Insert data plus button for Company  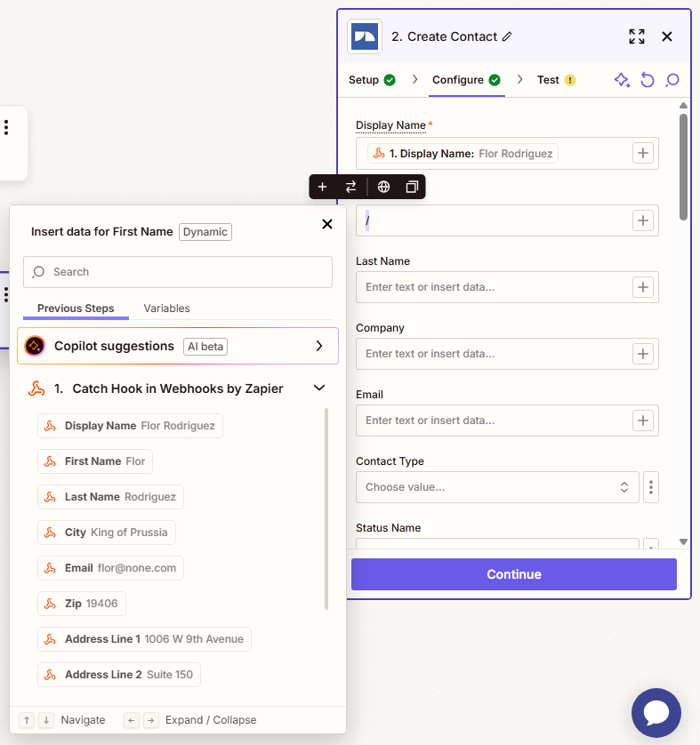pos(643,354)
